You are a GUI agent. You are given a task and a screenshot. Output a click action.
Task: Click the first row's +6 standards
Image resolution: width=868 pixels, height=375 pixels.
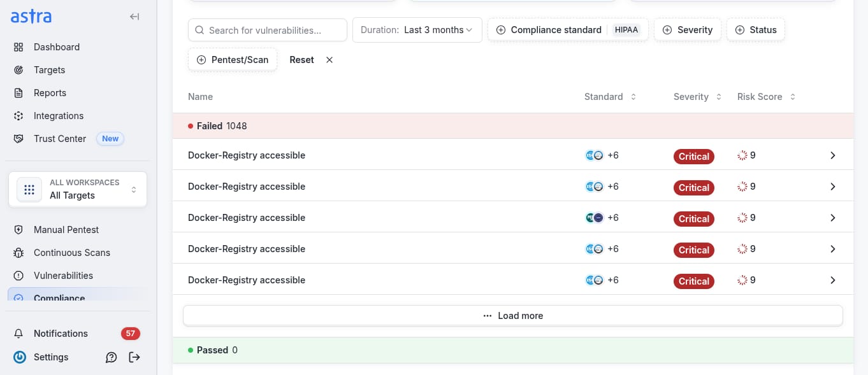click(613, 155)
